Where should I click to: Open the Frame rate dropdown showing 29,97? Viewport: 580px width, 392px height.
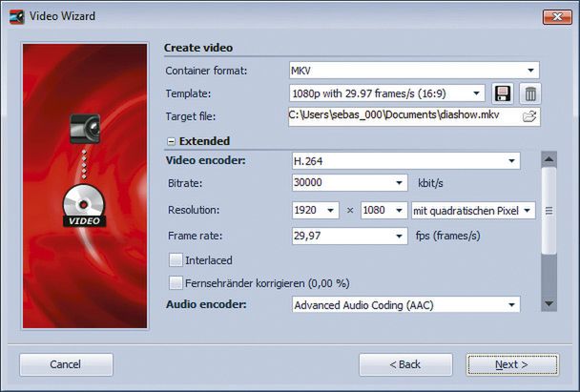click(349, 236)
